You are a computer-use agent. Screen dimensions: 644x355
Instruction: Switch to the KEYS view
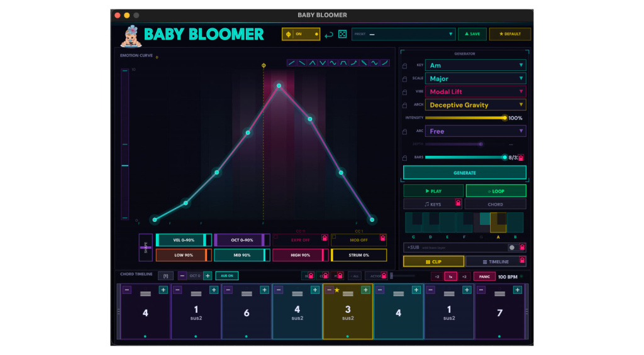click(x=433, y=204)
